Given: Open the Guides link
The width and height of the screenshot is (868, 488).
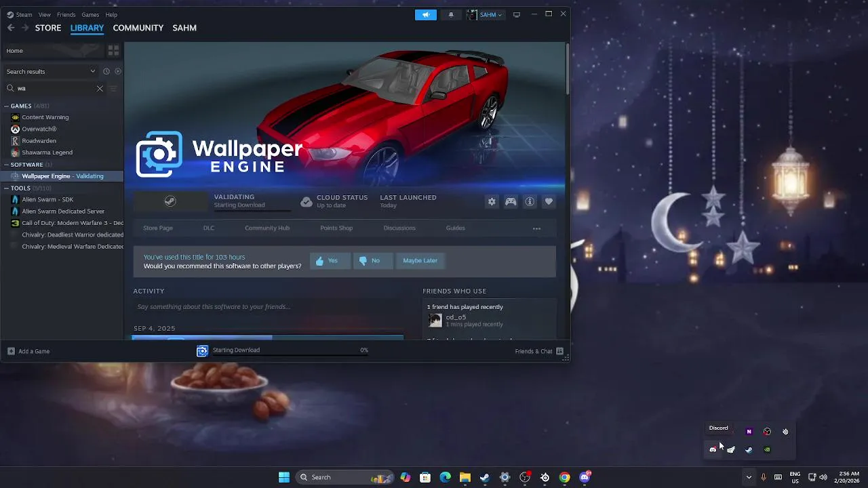Looking at the screenshot, I should click(456, 228).
